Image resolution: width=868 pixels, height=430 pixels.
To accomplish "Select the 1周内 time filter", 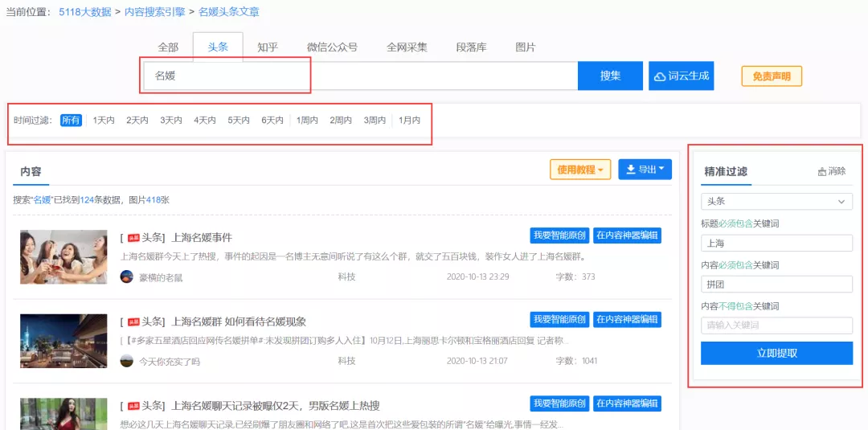I will pos(307,121).
